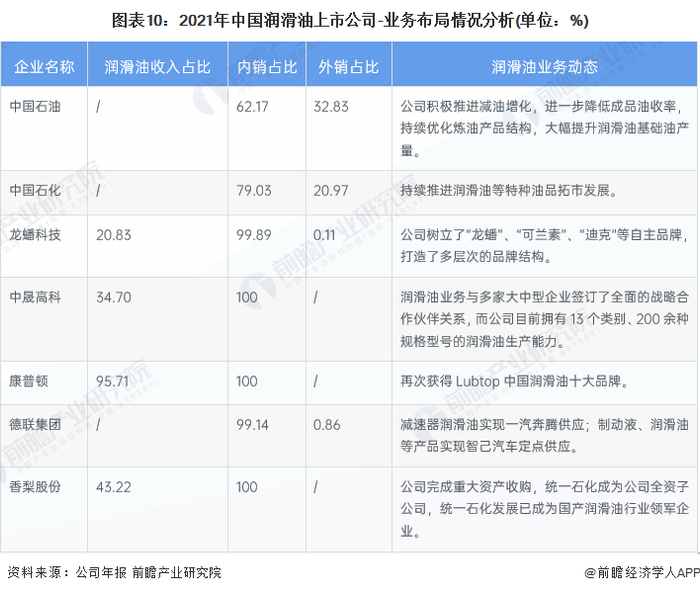Click the value 62.17 for 中国石油
Image resolution: width=700 pixels, height=593 pixels.
click(252, 107)
